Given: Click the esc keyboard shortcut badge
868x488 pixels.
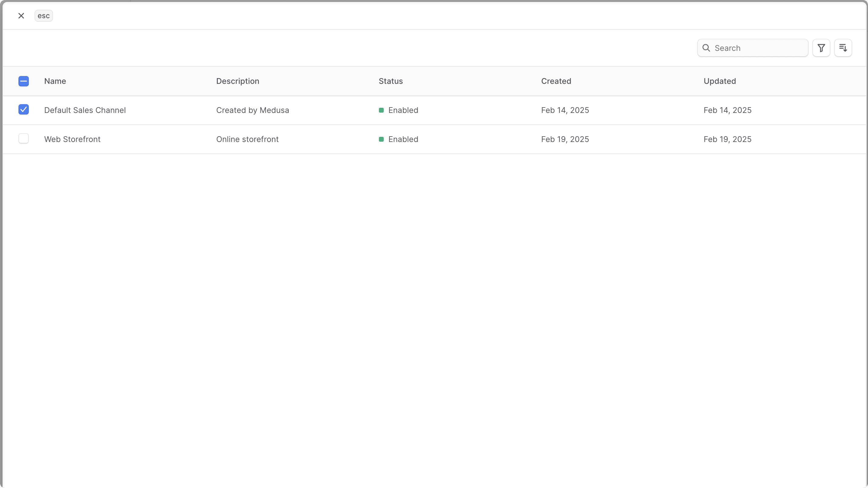Looking at the screenshot, I should (44, 15).
